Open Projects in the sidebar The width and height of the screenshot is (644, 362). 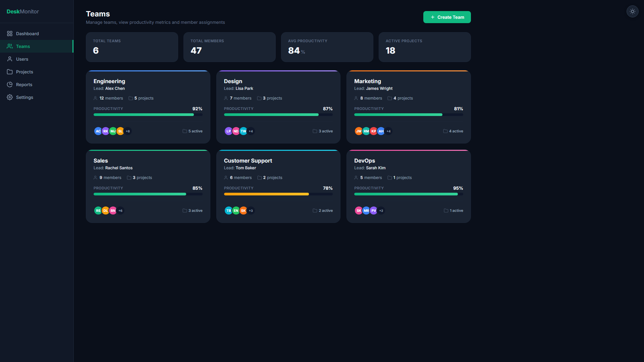pos(37,72)
